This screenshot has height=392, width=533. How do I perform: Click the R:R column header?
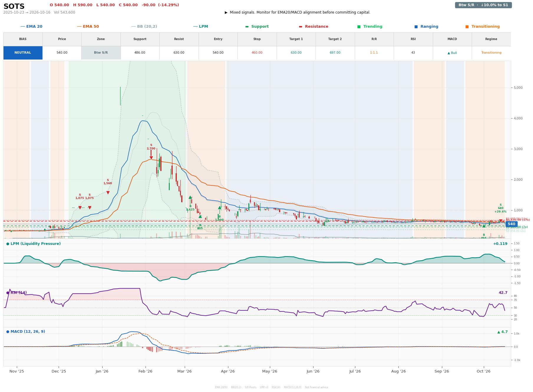(x=374, y=39)
